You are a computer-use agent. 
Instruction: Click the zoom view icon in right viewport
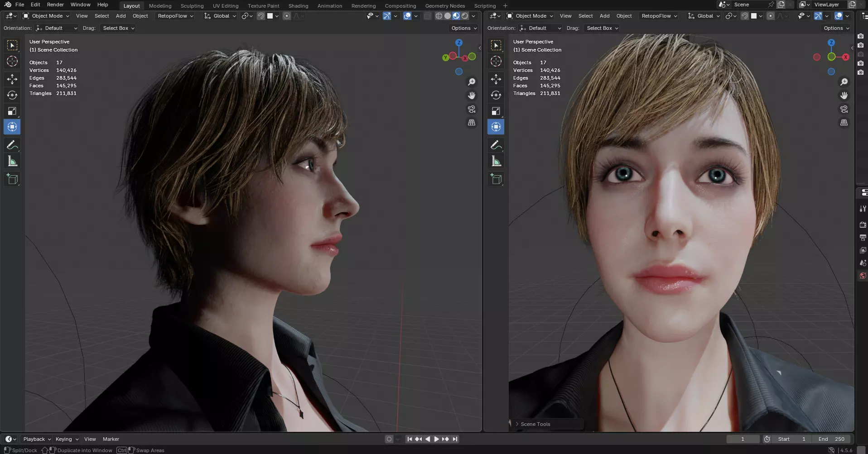click(x=844, y=82)
